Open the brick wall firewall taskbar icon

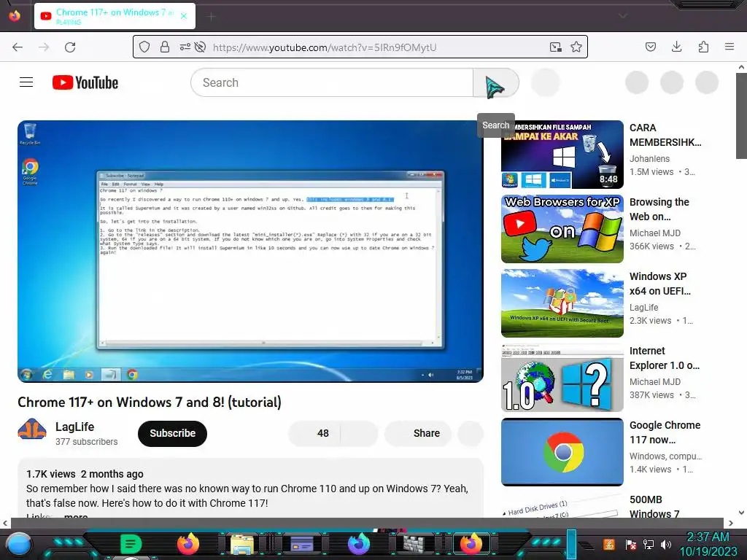point(416,544)
